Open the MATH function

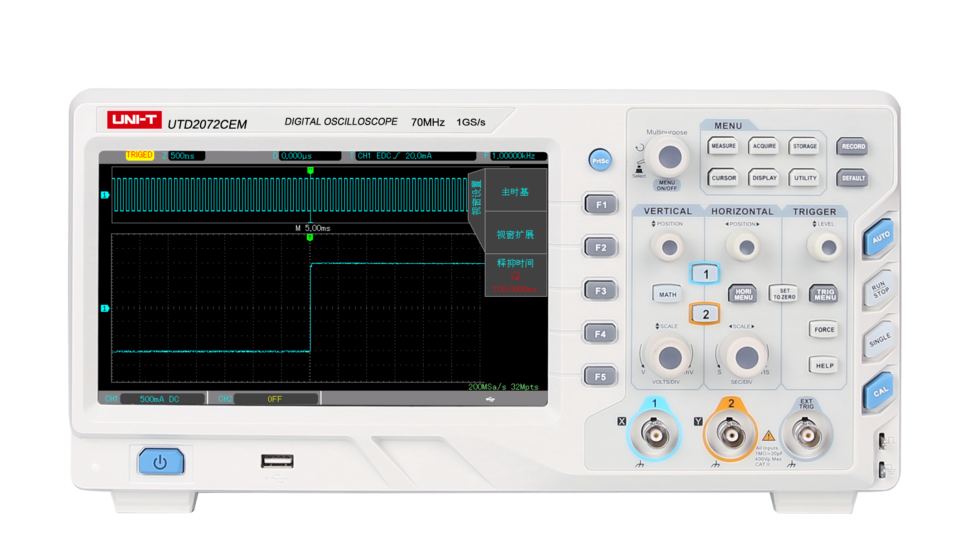(667, 294)
